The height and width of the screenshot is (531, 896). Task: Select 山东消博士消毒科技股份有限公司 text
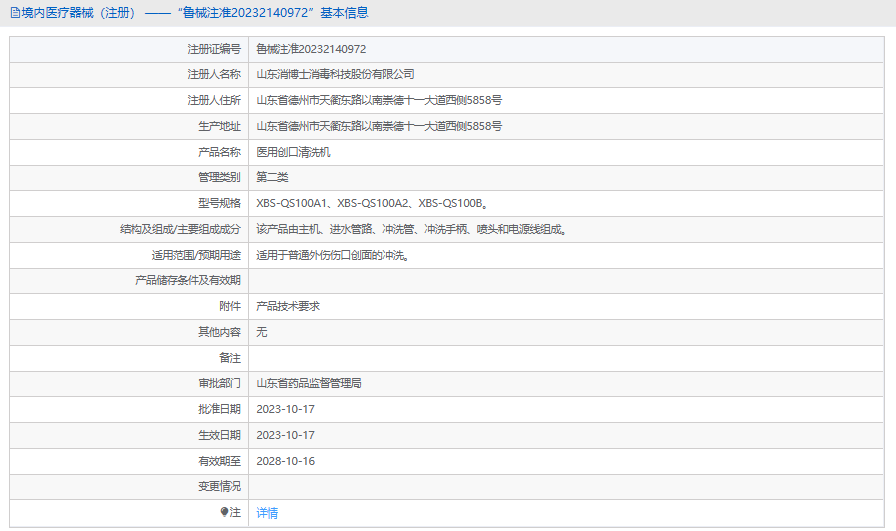pos(335,74)
